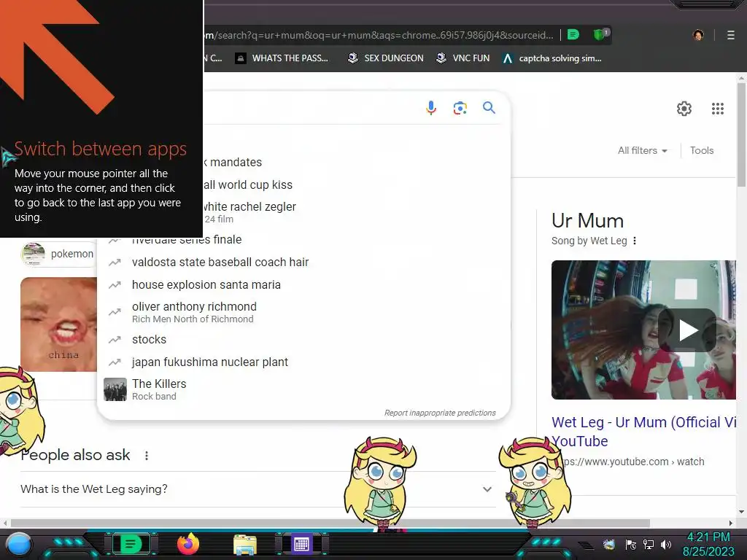Select The Killers rock band suggestion
This screenshot has width=747, height=560.
click(x=303, y=389)
